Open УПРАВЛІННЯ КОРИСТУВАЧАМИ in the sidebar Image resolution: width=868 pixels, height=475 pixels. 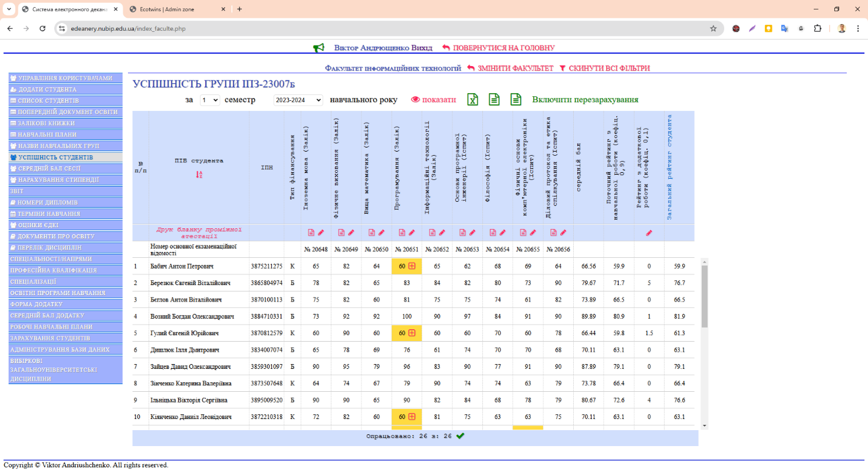click(65, 78)
